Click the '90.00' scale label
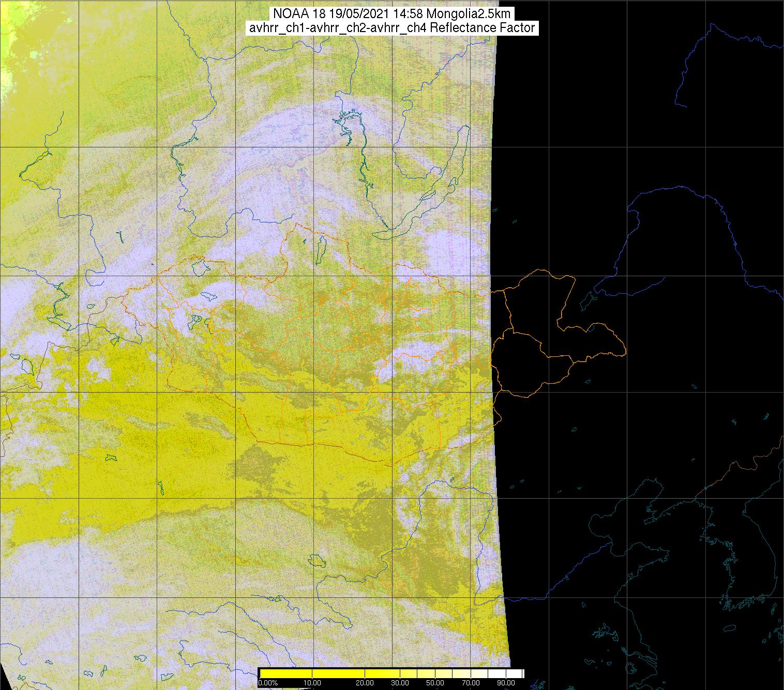Screen dimensions: 784x690 [x=506, y=683]
